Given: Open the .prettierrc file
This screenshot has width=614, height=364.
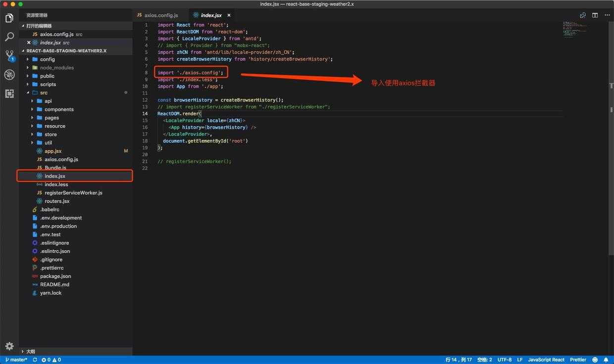Looking at the screenshot, I should (x=52, y=268).
